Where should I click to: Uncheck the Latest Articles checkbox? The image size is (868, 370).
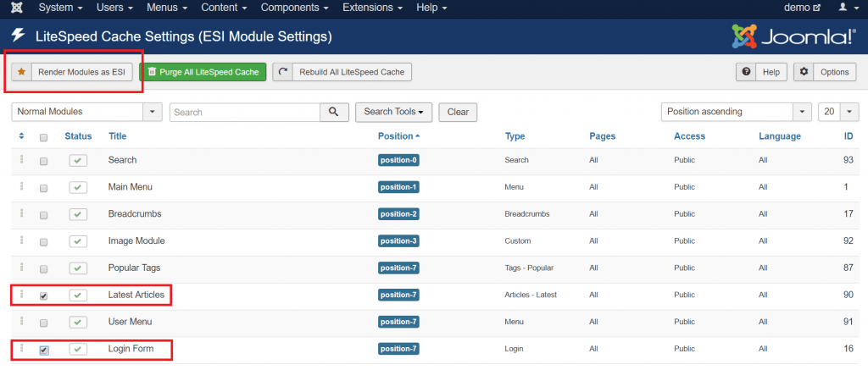click(x=44, y=295)
